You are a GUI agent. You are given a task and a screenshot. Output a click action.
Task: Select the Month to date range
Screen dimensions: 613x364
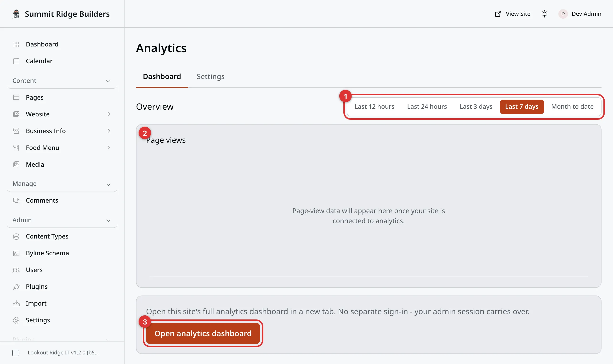[x=572, y=107]
